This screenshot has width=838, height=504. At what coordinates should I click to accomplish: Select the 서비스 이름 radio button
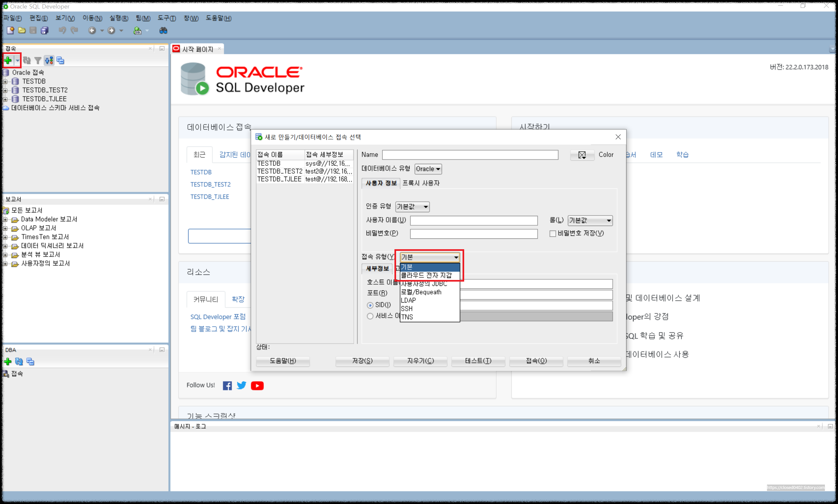(x=370, y=316)
